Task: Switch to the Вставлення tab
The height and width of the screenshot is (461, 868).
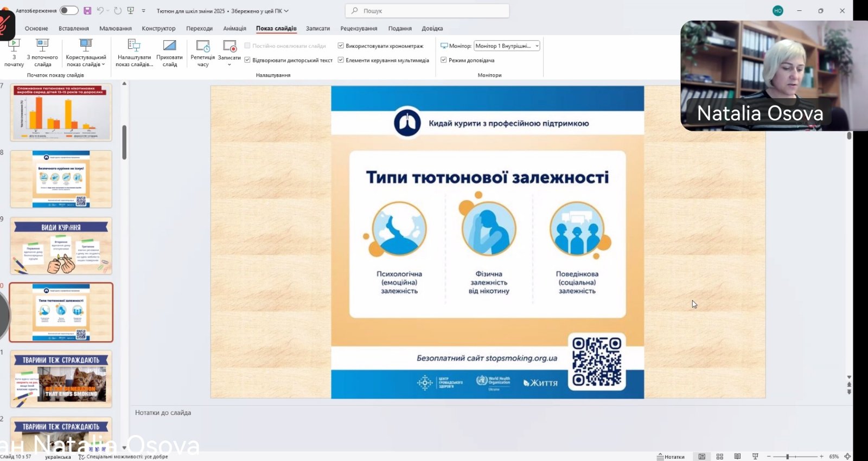Action: [x=74, y=28]
